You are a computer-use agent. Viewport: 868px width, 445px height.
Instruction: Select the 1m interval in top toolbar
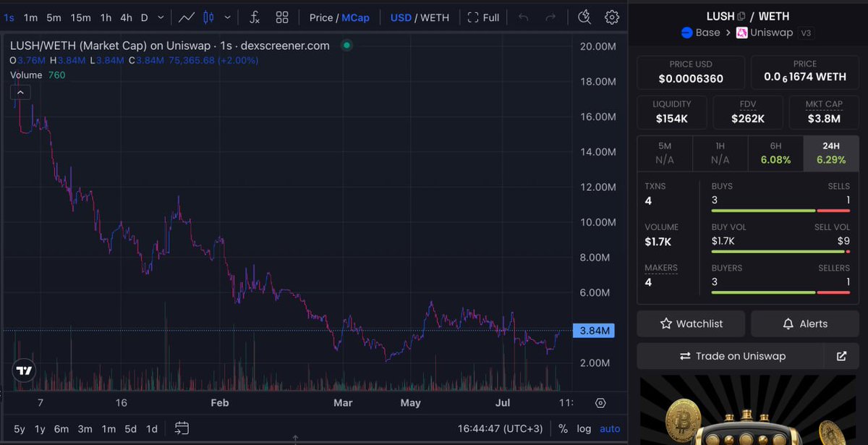[x=30, y=17]
